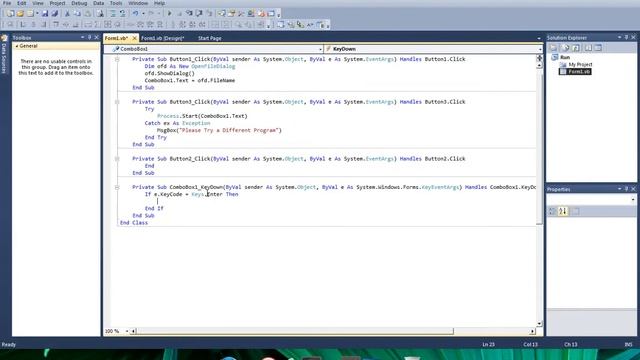Click the Copy toolbar icon
640x360 pixels.
(x=77, y=13)
